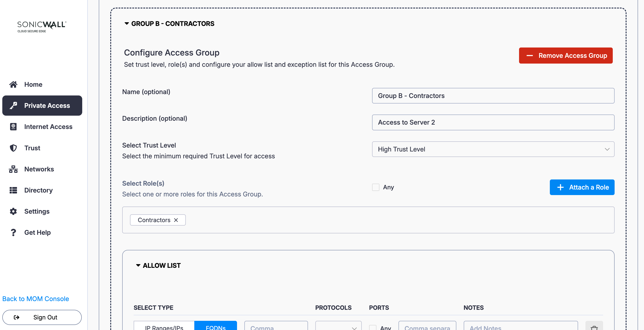Viewport: 644px width, 330px height.
Task: Switch to IP Ranges/IPs type tab
Action: [164, 327]
